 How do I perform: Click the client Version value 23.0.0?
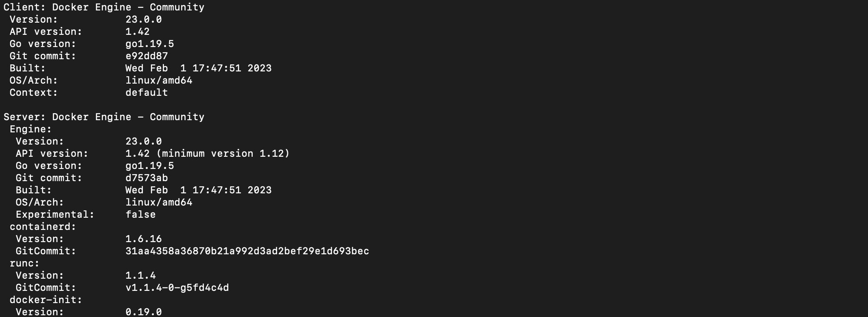pyautogui.click(x=143, y=20)
